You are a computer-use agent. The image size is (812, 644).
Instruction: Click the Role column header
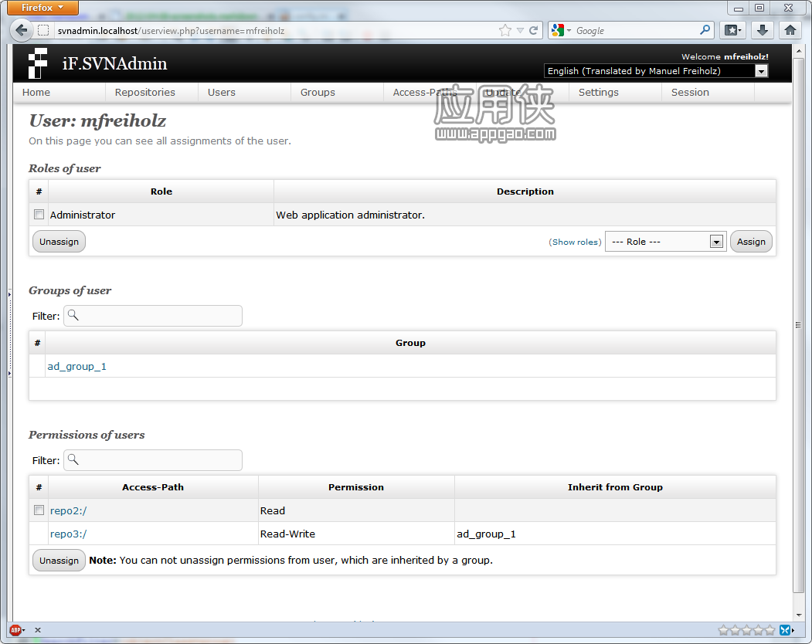[161, 192]
